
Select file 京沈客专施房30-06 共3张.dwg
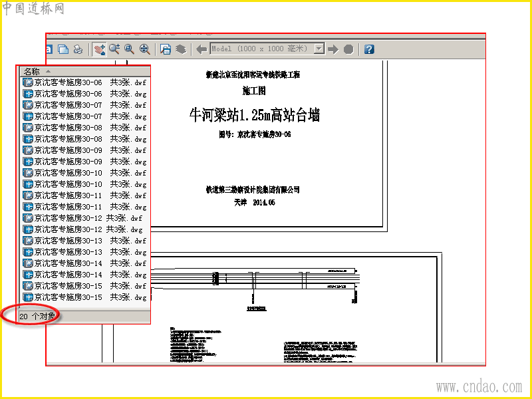coord(85,94)
